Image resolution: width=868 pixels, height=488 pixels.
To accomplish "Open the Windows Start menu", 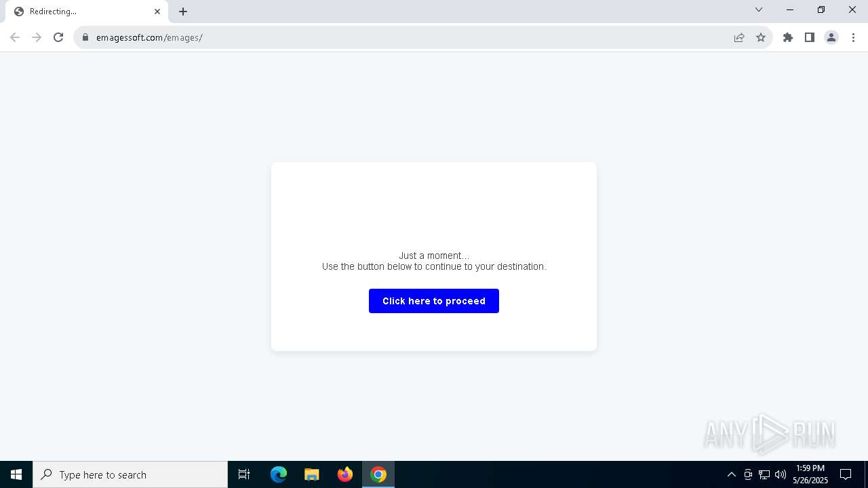I will (16, 474).
